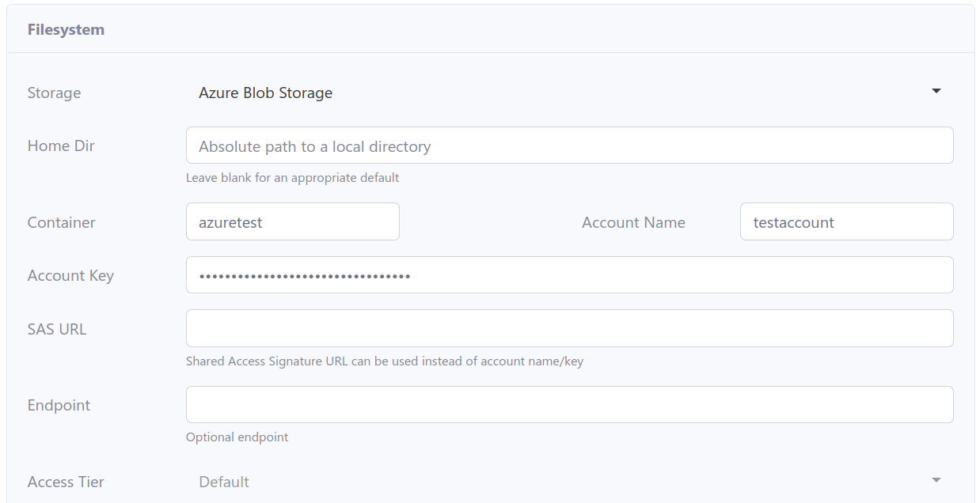
Task: Click the optional Endpoint input field
Action: (x=568, y=404)
